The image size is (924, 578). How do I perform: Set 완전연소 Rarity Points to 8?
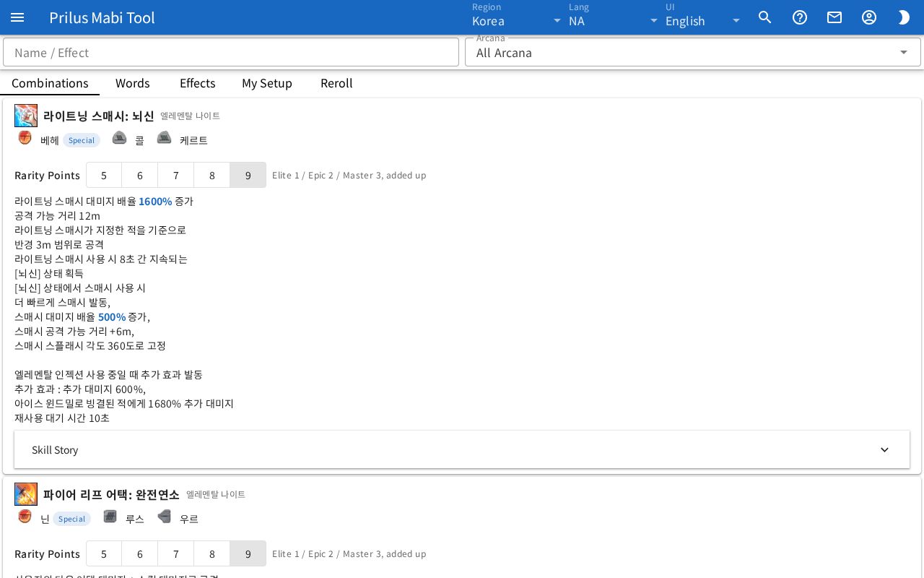212,553
